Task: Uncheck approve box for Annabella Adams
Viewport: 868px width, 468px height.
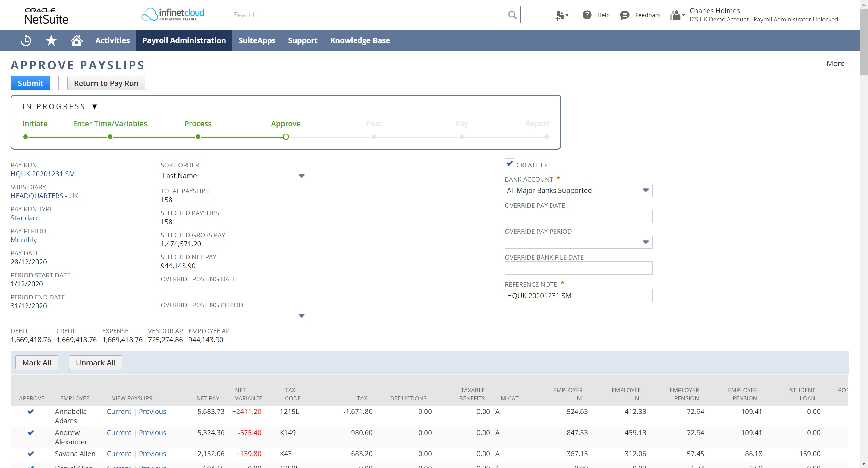Action: (31, 411)
